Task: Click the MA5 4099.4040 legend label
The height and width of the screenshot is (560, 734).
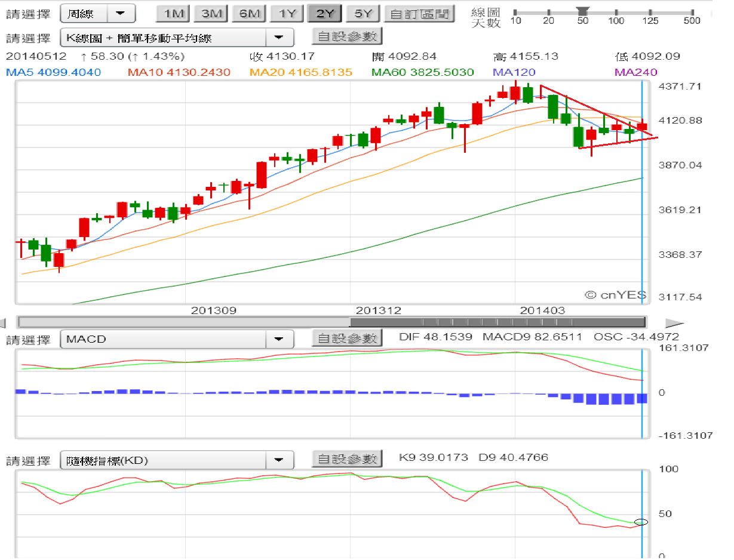Action: pos(53,72)
